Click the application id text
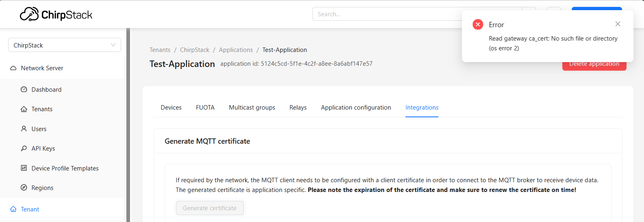 click(296, 64)
